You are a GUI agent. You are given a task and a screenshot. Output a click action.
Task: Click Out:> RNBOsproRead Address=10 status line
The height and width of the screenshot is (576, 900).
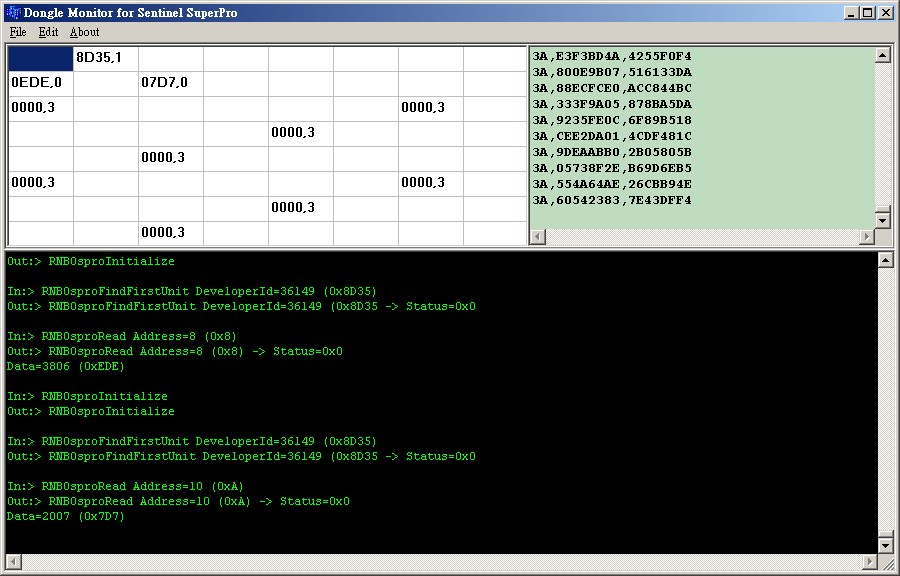[x=178, y=501]
